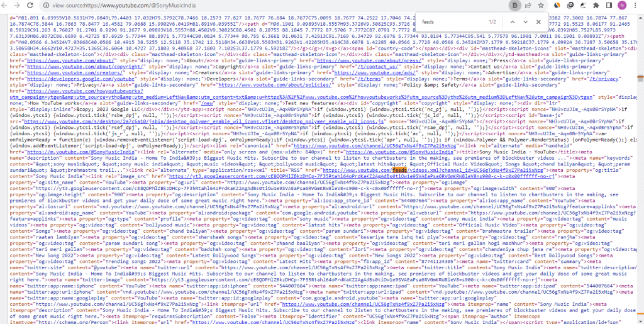Viewport: 644px width, 324px height.
Task: Open the highlighted feeds/videos.xml RSS link
Action: click(x=433, y=170)
